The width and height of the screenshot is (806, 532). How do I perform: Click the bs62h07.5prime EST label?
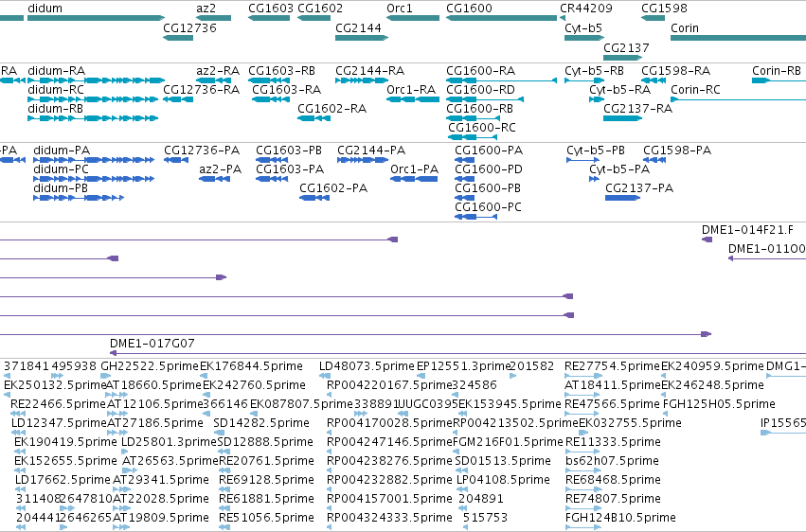612,461
